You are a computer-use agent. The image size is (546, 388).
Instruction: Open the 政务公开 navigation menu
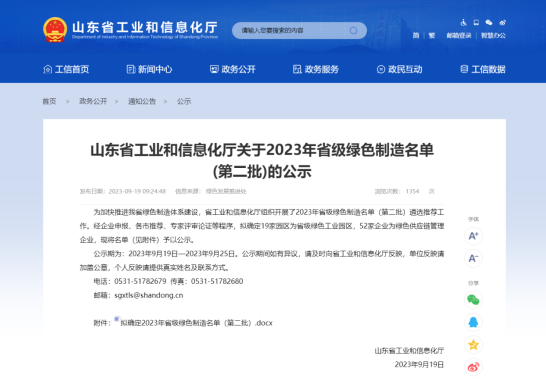click(x=233, y=69)
